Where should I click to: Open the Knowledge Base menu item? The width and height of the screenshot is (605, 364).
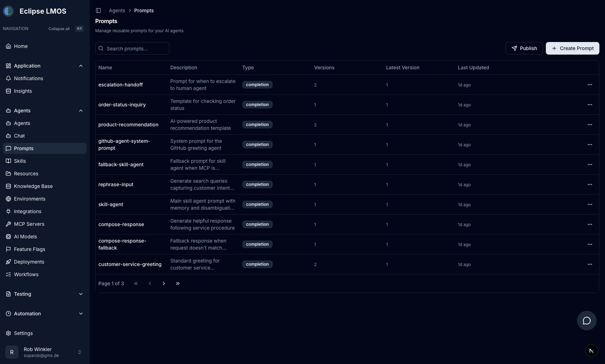coord(44,186)
